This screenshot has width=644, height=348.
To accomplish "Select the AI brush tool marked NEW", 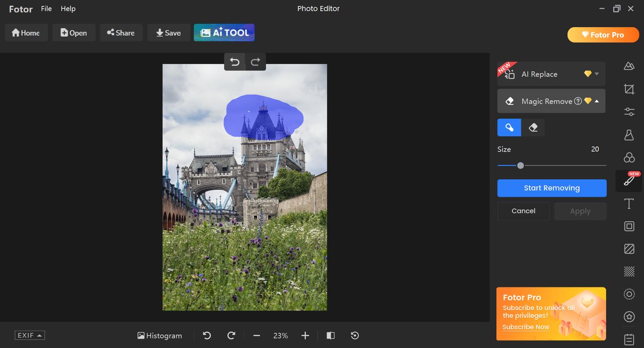I will click(x=629, y=181).
